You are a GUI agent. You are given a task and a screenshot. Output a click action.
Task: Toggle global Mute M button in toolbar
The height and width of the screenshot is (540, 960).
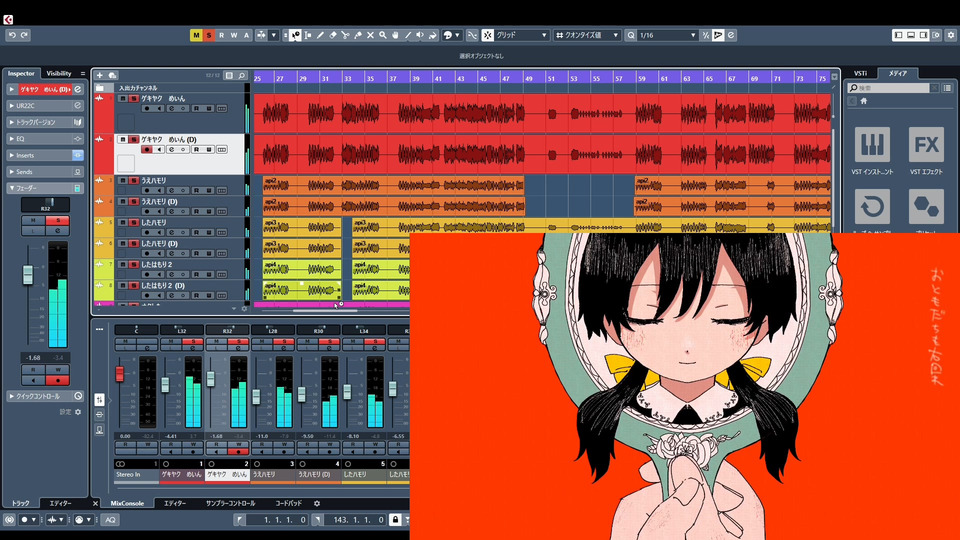click(196, 36)
